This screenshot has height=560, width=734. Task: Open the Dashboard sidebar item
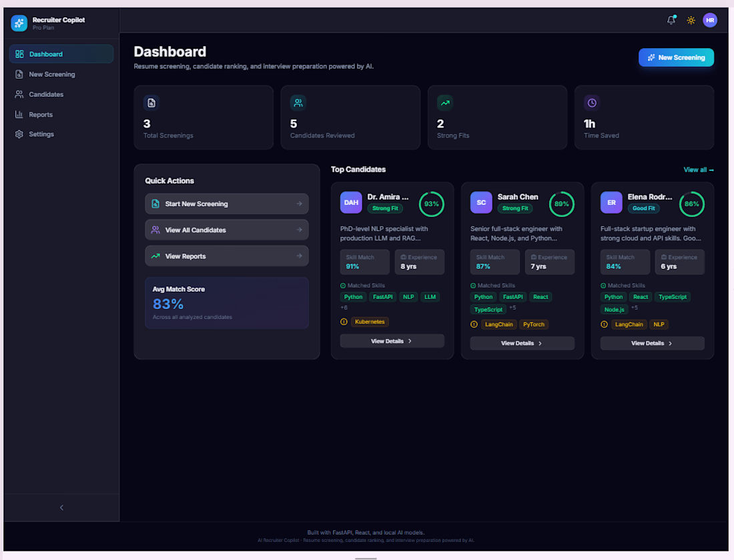[x=61, y=54]
